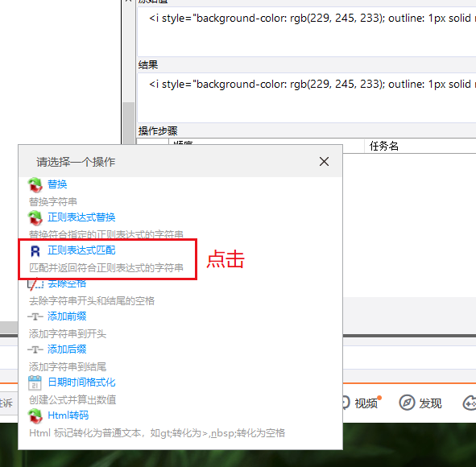Click the 添加后缀 T icon
Screen dimensions: 476x467
pos(35,349)
